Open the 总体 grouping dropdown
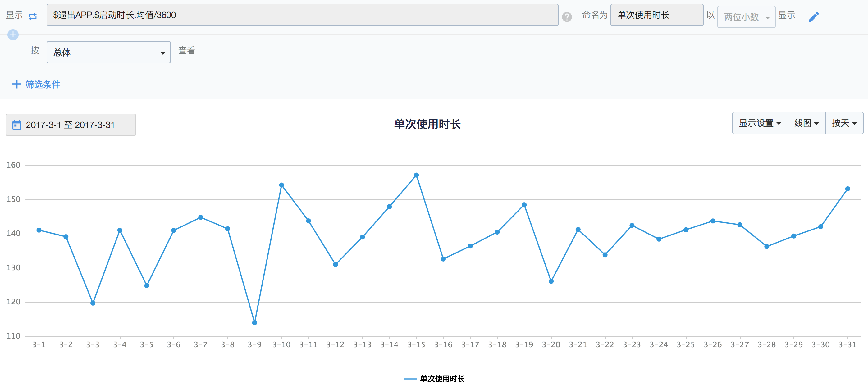 (108, 52)
